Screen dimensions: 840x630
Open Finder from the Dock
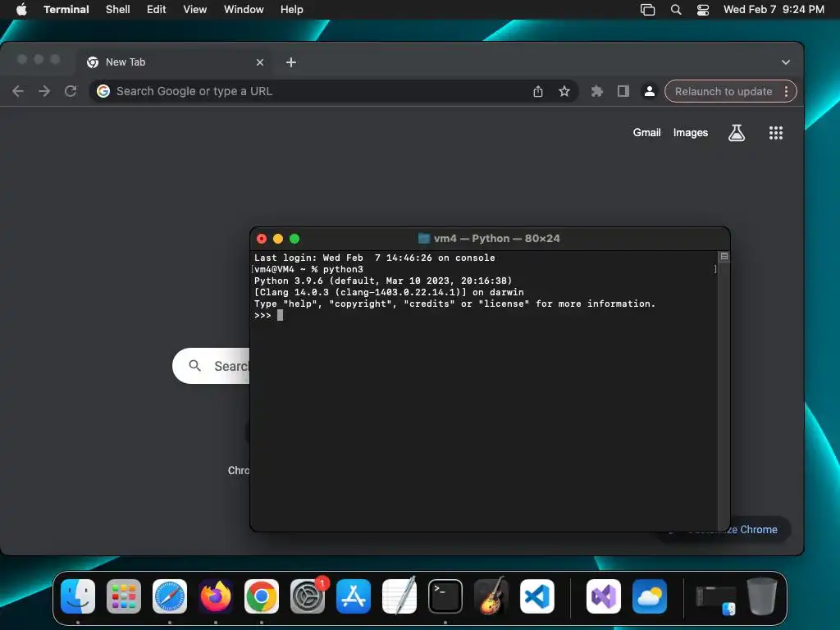(x=78, y=596)
